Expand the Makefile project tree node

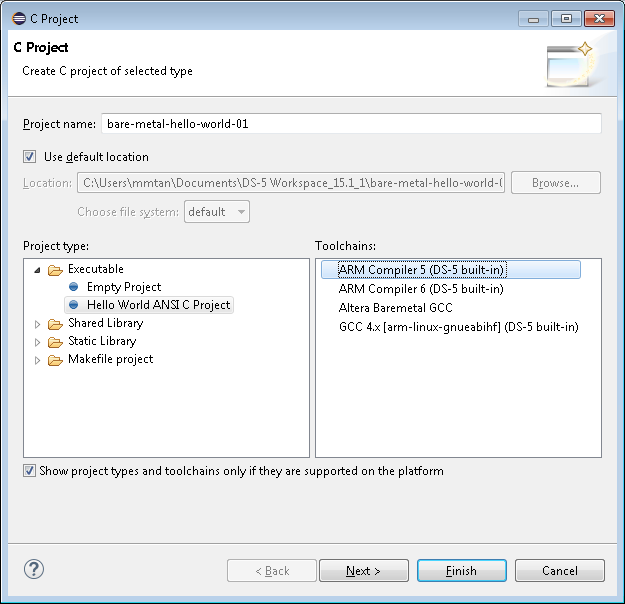pos(38,360)
